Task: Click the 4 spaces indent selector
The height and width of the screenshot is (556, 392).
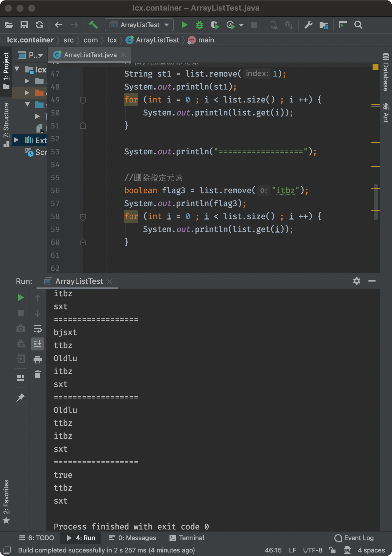Action: [x=371, y=550]
